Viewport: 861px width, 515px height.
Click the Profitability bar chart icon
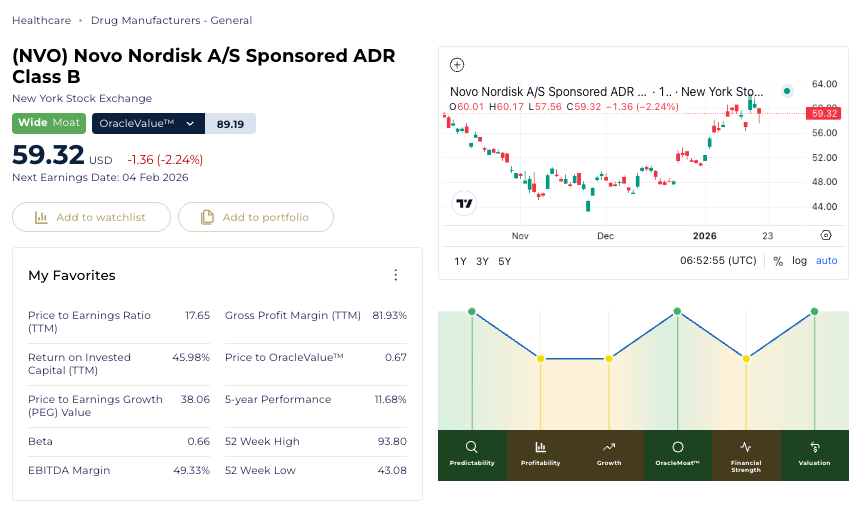point(540,447)
